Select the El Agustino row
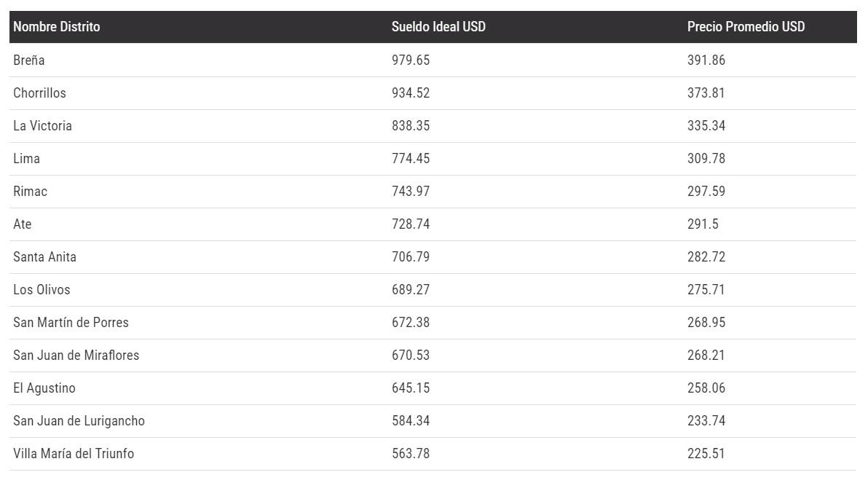 [x=44, y=388]
